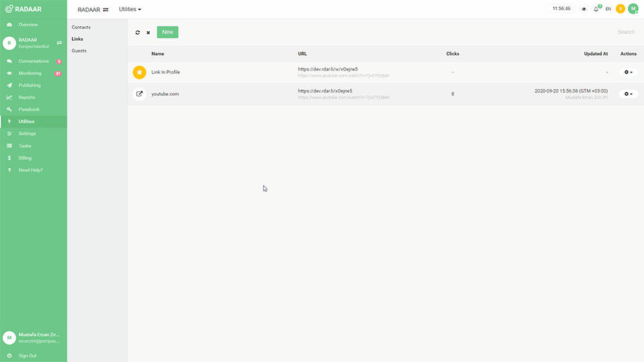Open the notifications bell icon

[596, 9]
